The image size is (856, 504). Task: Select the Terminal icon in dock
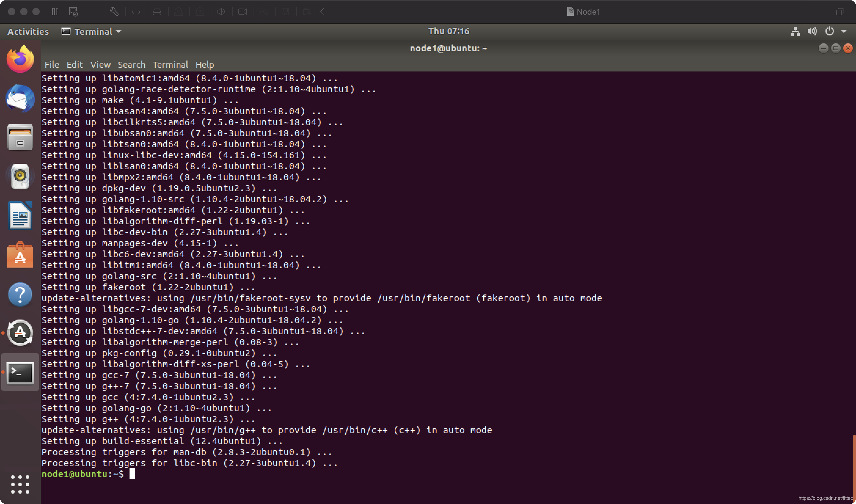[20, 373]
